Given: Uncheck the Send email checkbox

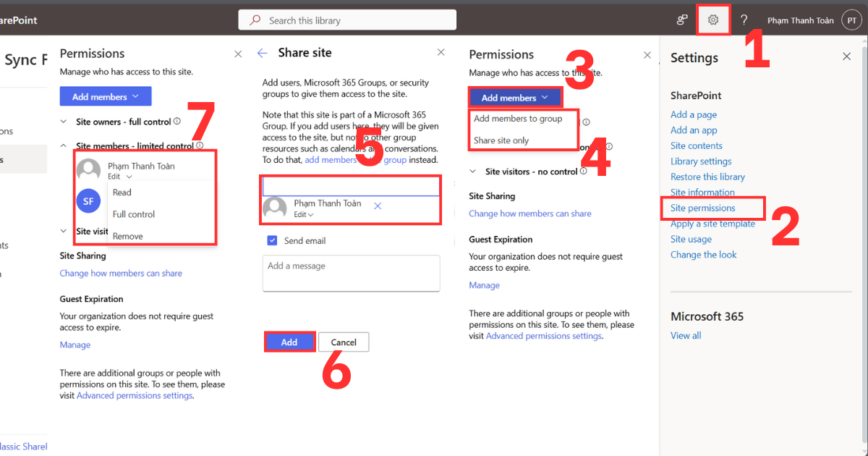Looking at the screenshot, I should point(271,240).
